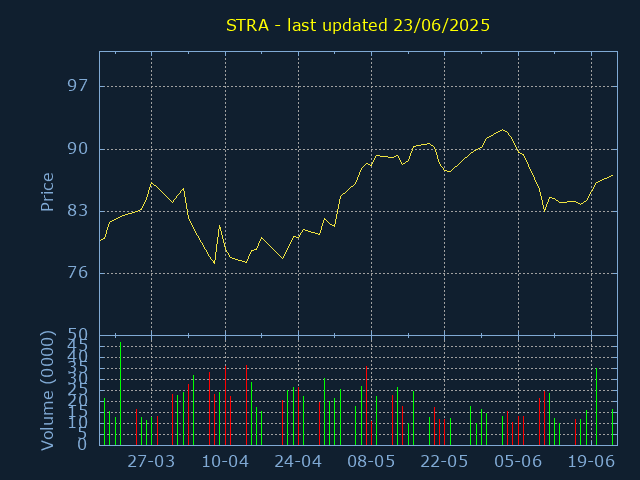Click the 10-04 date label
Viewport: 640px width, 480px height.
tap(225, 462)
